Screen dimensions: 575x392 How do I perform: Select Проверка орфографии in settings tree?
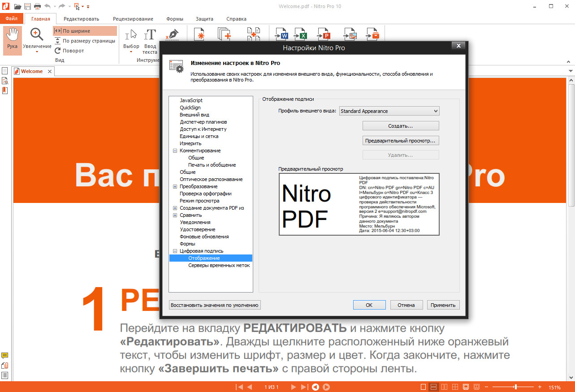pos(206,194)
